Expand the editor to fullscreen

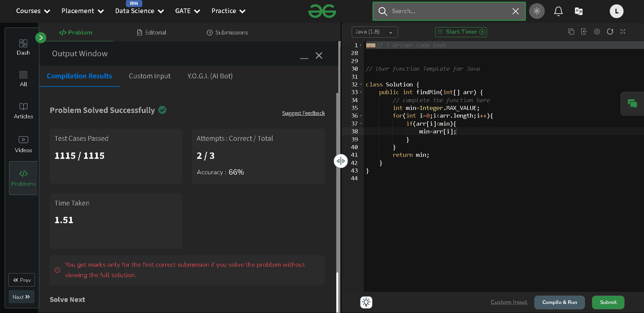tap(623, 32)
